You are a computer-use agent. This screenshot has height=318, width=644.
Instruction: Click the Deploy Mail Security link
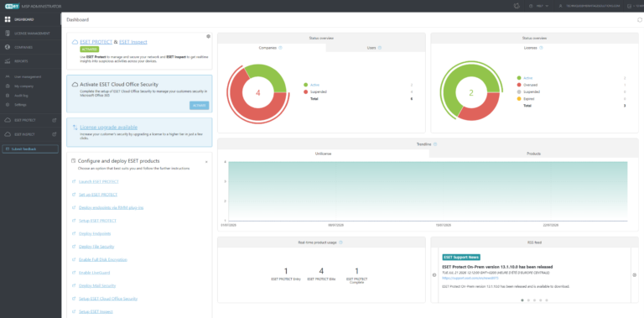tap(97, 285)
